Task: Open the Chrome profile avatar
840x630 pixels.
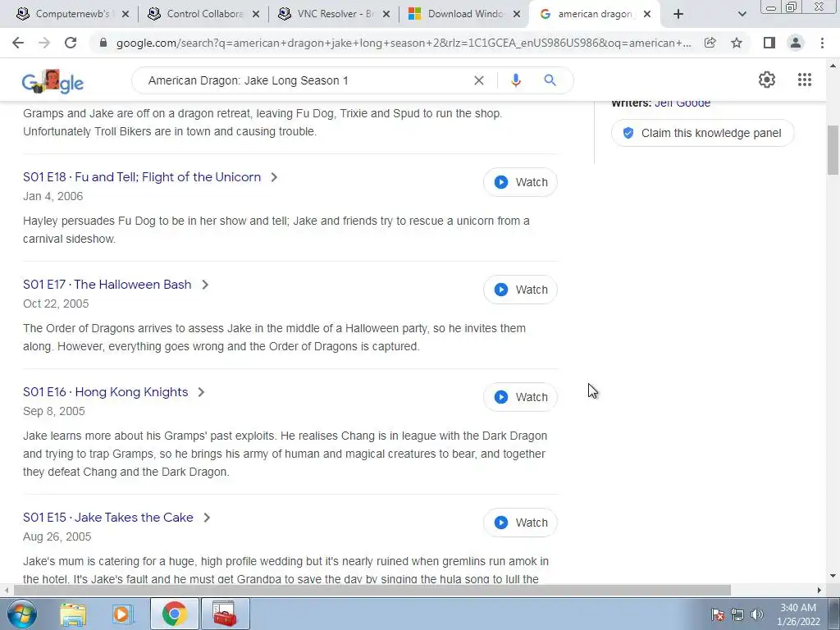Action: 796,43
